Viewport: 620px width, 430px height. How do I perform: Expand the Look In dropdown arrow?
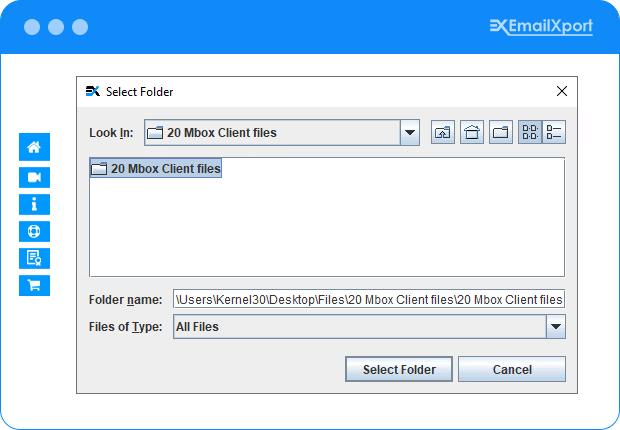click(x=409, y=133)
